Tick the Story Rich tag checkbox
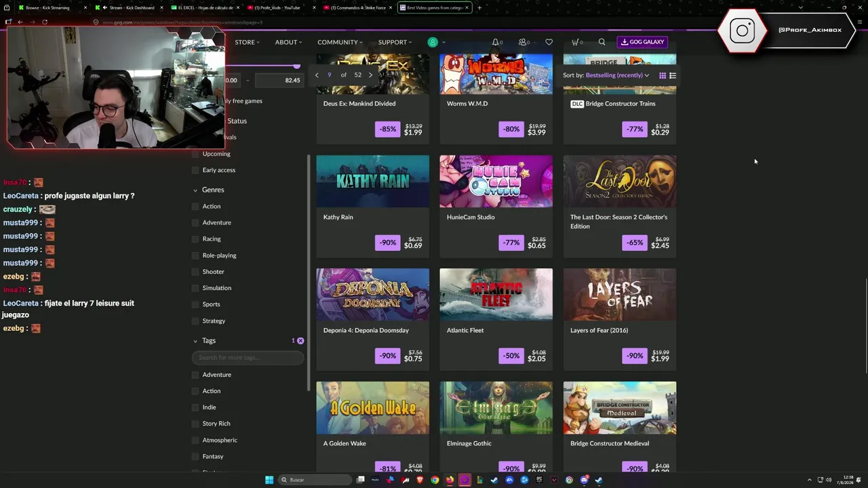 [x=195, y=424]
